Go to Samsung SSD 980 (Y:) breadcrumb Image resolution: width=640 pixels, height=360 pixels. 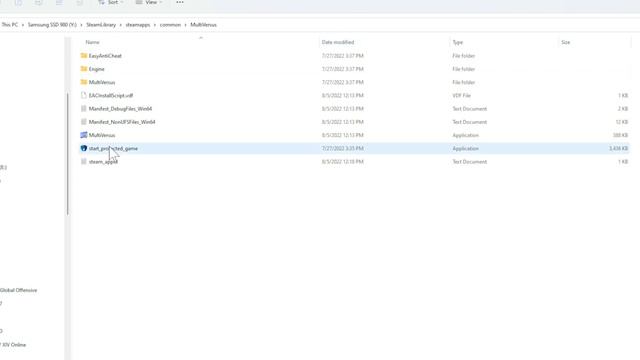pyautogui.click(x=52, y=25)
